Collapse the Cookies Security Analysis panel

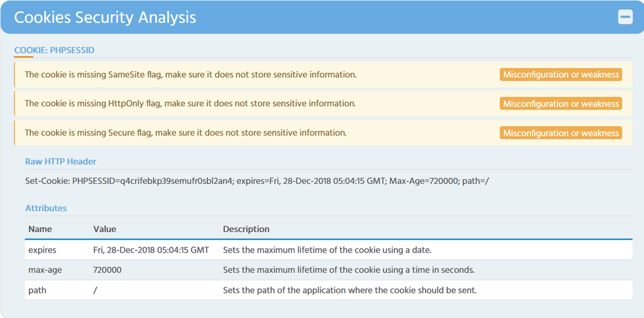pos(625,17)
